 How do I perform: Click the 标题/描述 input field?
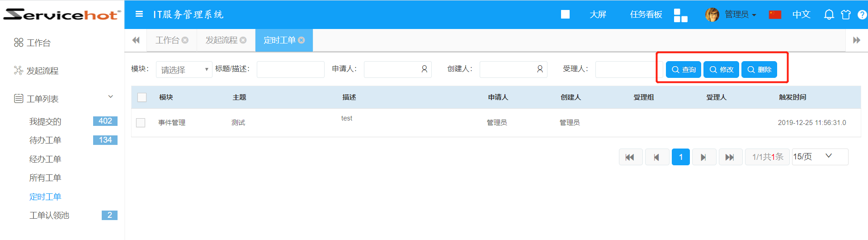(290, 70)
